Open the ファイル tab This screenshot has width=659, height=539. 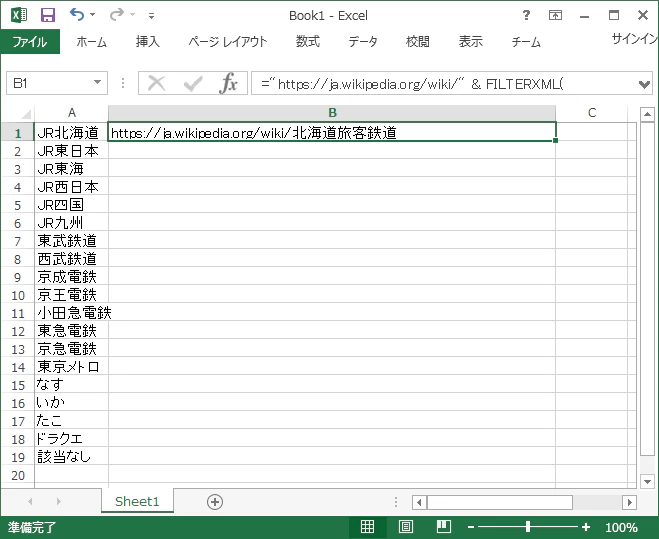pyautogui.click(x=30, y=42)
